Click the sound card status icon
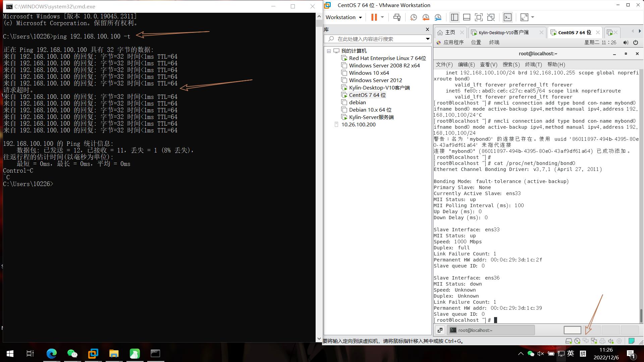 611,341
